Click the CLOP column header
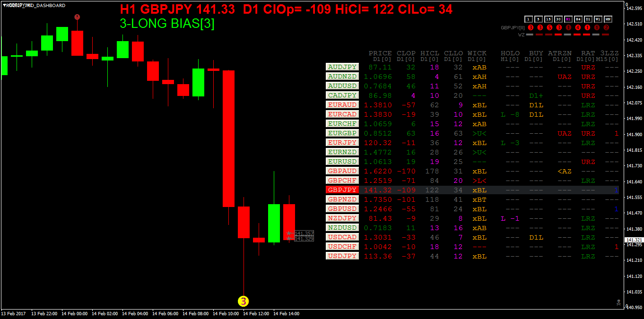This screenshot has width=644, height=319. pos(406,53)
